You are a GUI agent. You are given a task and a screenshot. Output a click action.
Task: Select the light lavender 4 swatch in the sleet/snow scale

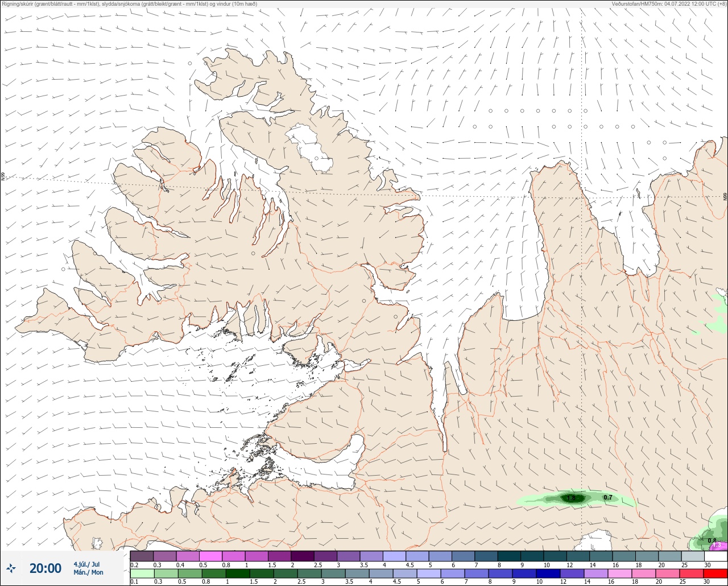[x=394, y=556]
